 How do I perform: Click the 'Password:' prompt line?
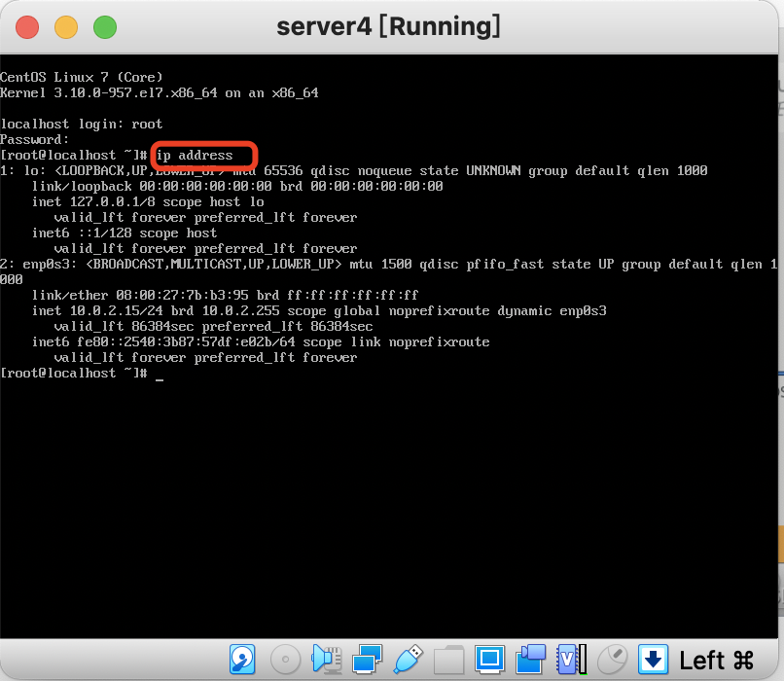pyautogui.click(x=34, y=139)
